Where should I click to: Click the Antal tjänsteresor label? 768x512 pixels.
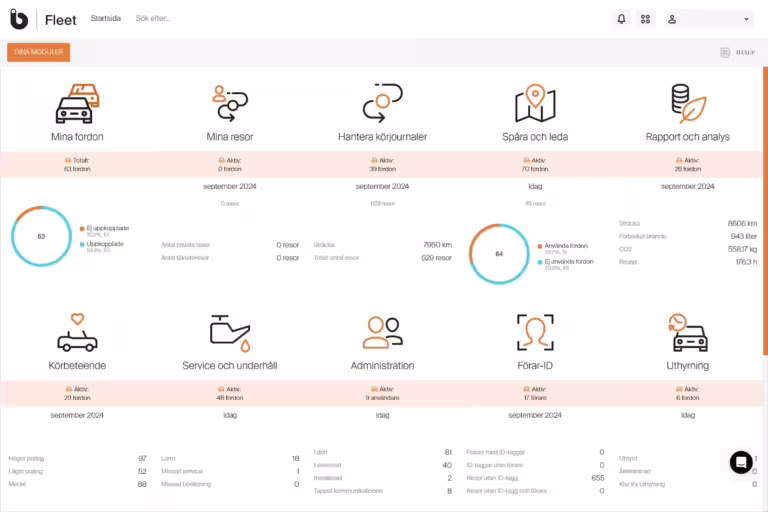185,258
